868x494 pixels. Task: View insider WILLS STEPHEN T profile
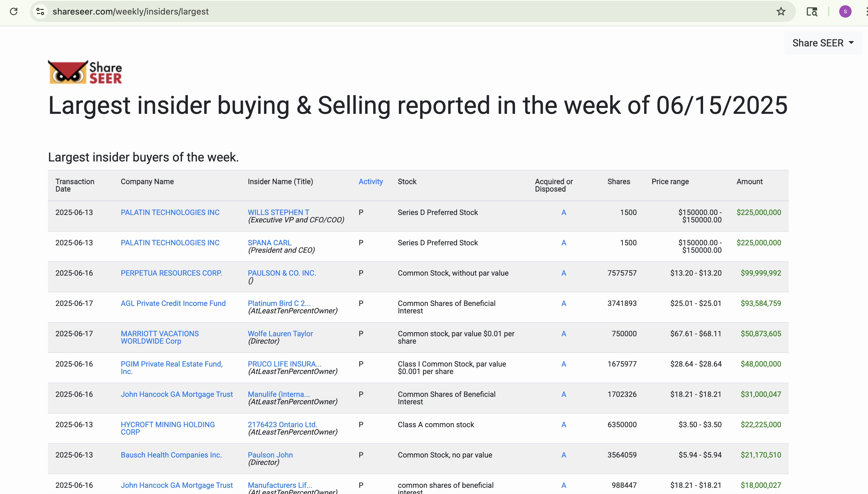click(x=278, y=213)
